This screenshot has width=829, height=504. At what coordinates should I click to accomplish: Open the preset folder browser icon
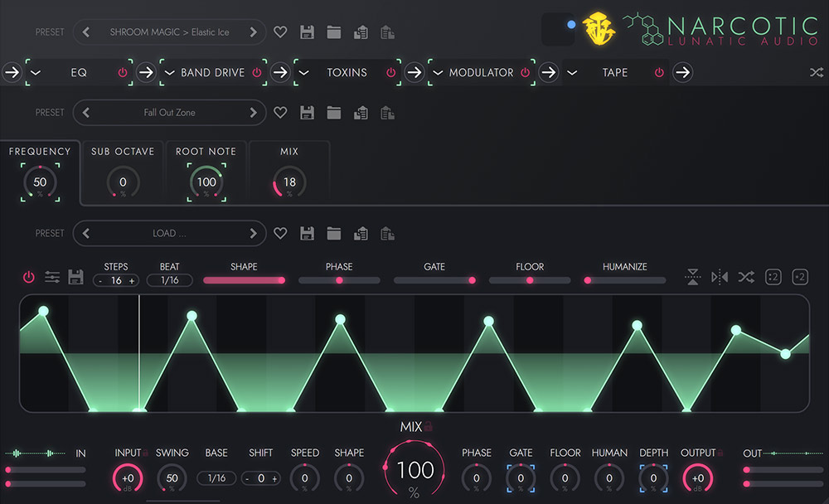click(x=334, y=31)
